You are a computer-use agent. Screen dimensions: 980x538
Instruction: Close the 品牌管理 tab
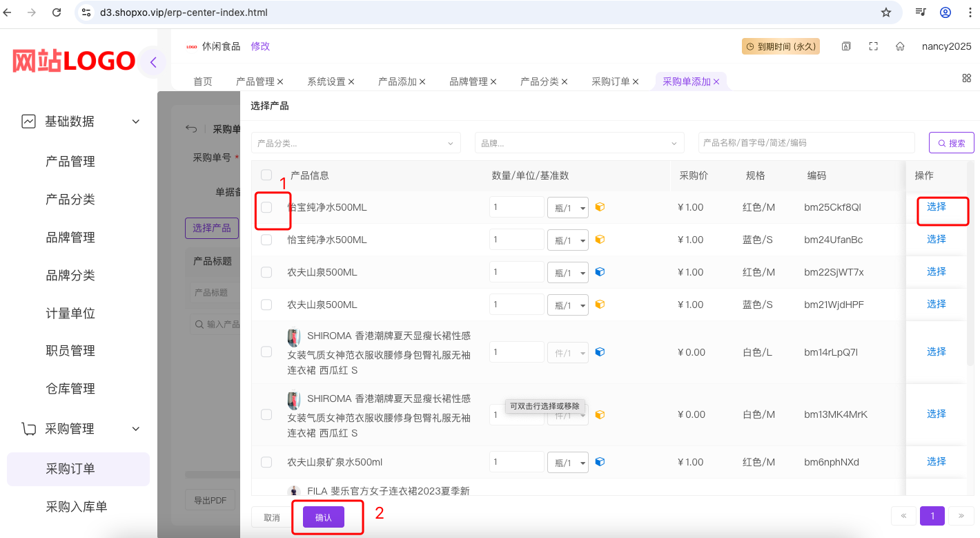click(x=493, y=81)
